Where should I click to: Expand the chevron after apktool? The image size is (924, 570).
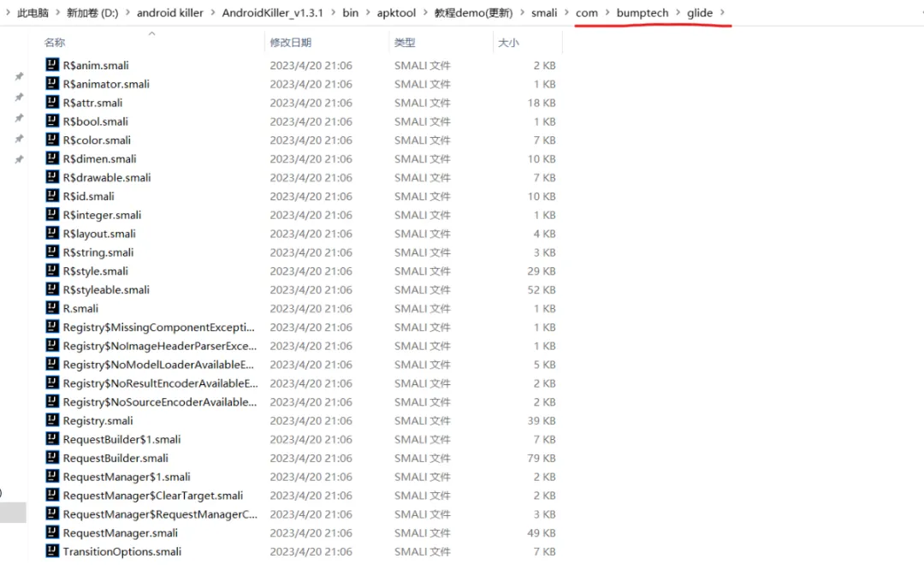(x=425, y=12)
